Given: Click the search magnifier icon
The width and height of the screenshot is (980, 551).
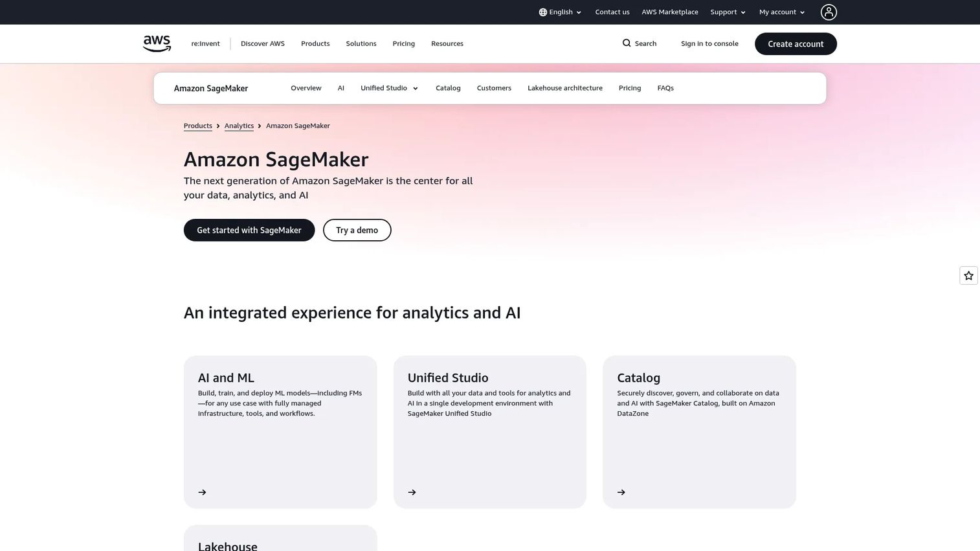Looking at the screenshot, I should [627, 43].
